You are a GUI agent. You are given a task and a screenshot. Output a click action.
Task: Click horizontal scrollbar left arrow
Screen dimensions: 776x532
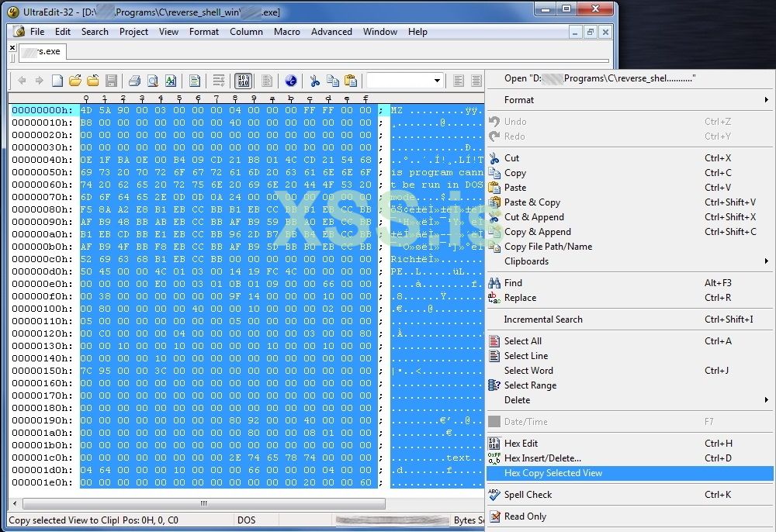[x=15, y=503]
